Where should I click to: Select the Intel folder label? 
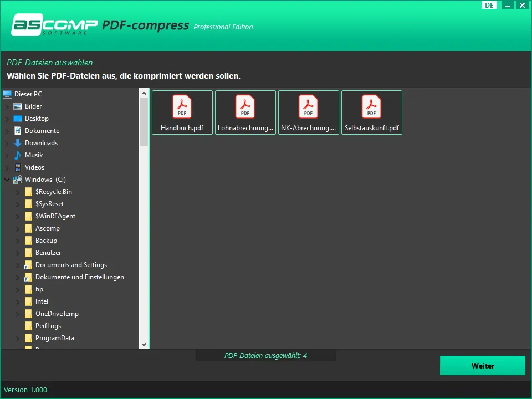(42, 301)
